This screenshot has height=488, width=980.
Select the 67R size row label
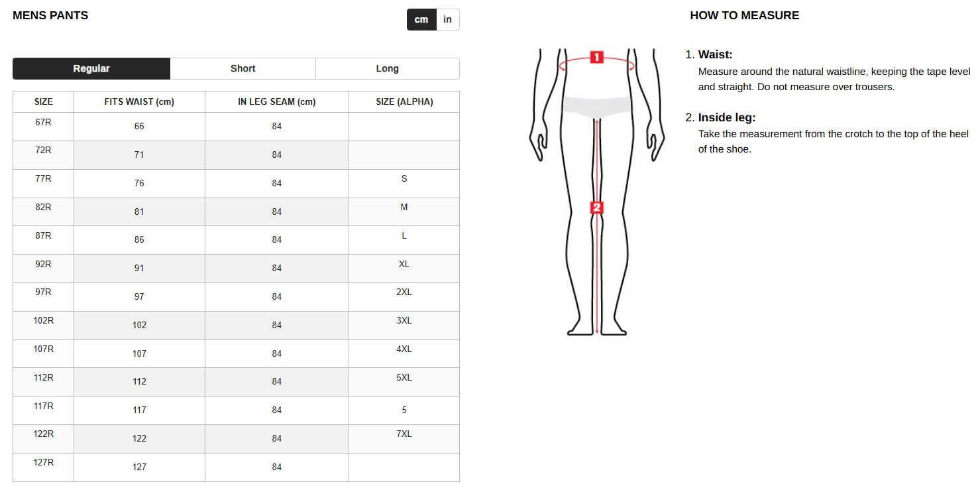point(44,122)
